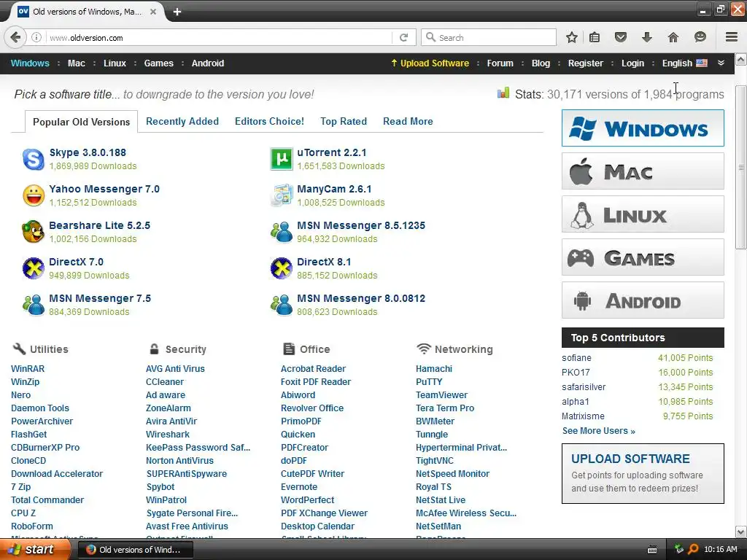Viewport: 747px width, 560px height.
Task: Click the MSN Messenger 8.0.0812 icon
Action: [x=282, y=305]
